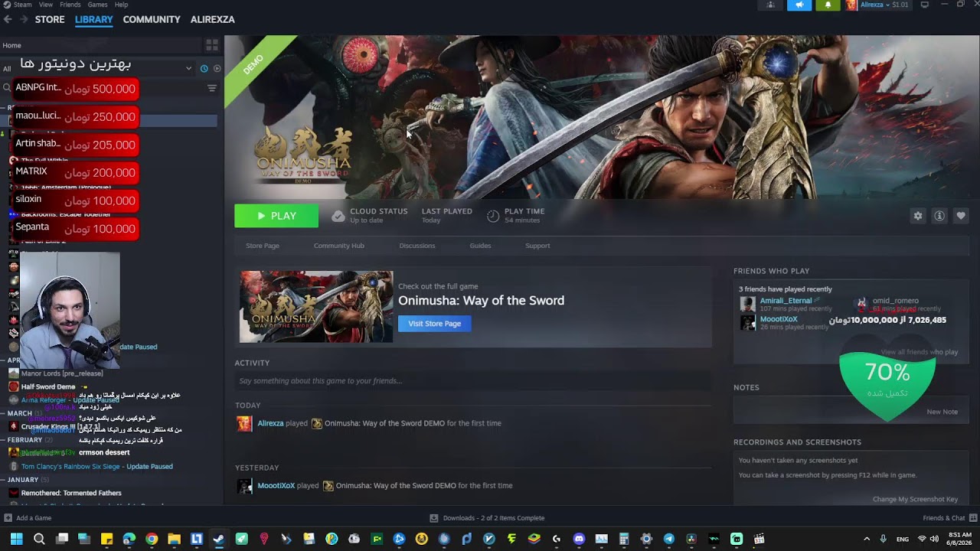This screenshot has width=980, height=551.
Task: Open the Games menu
Action: pos(98,5)
